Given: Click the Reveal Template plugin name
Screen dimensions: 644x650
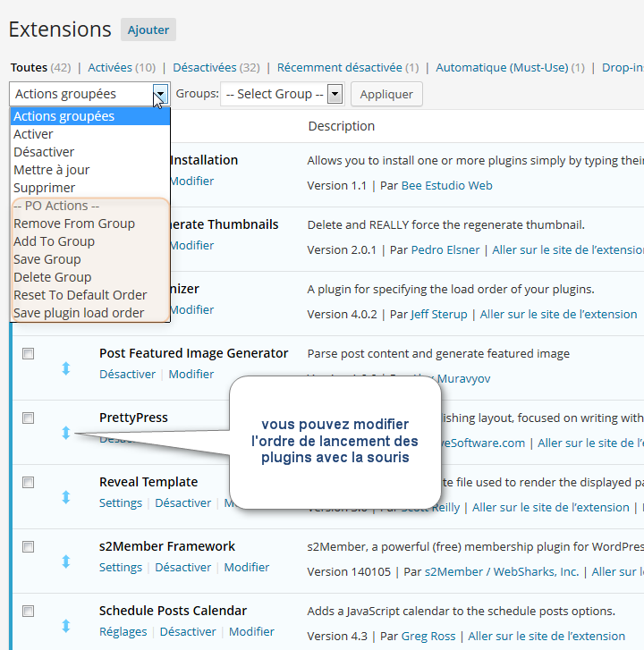Looking at the screenshot, I should click(x=148, y=482).
